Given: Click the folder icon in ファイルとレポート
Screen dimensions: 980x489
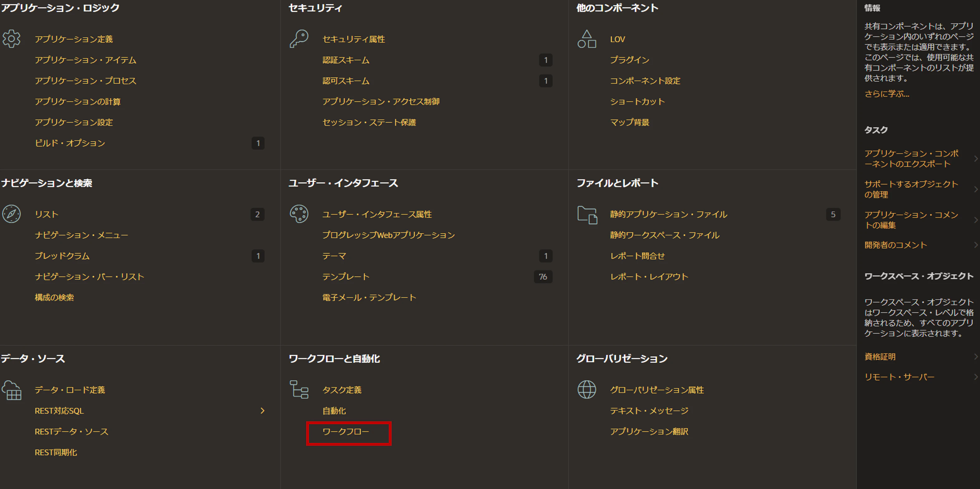Looking at the screenshot, I should (587, 214).
